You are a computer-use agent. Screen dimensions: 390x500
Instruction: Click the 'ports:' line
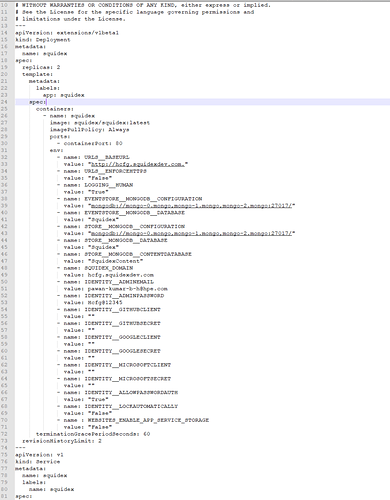pos(60,137)
